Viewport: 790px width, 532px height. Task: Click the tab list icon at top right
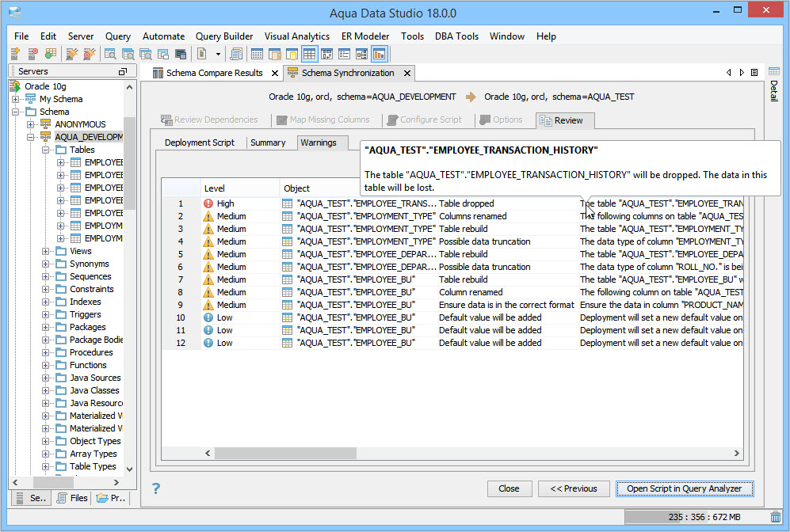coord(754,73)
